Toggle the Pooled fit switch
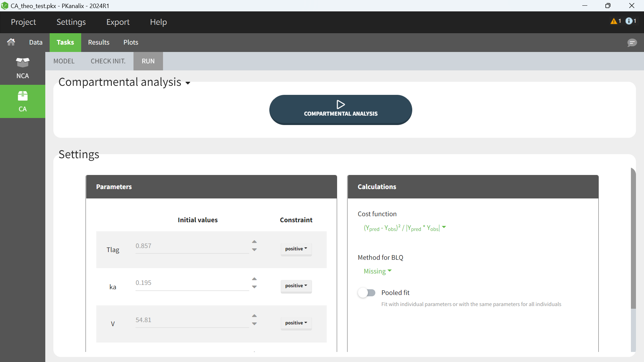Image resolution: width=644 pixels, height=362 pixels. pyautogui.click(x=366, y=293)
